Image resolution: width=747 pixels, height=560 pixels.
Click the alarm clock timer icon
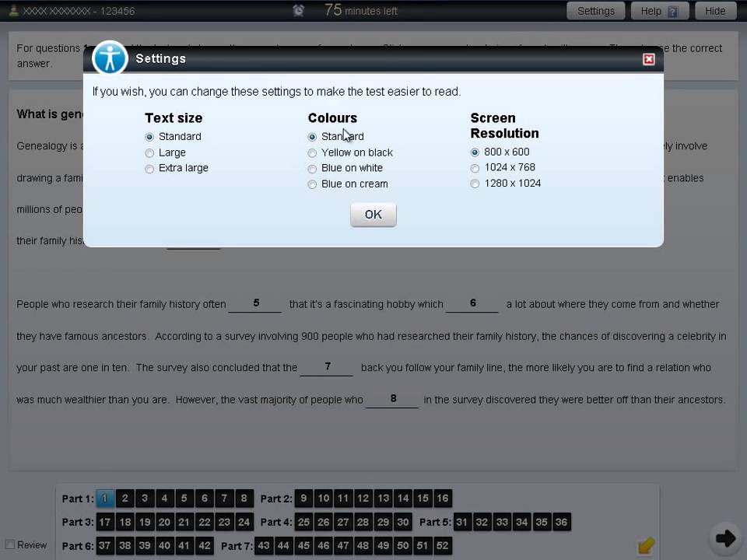pyautogui.click(x=299, y=10)
